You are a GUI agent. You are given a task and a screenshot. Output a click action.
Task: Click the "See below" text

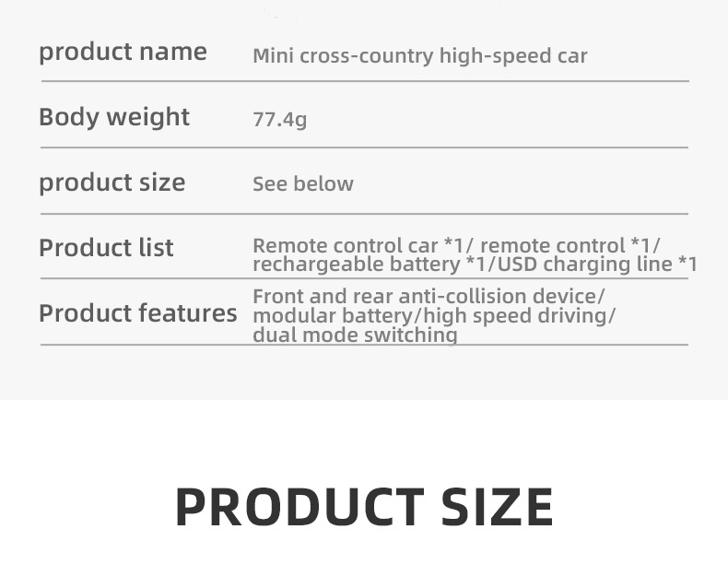point(302,184)
